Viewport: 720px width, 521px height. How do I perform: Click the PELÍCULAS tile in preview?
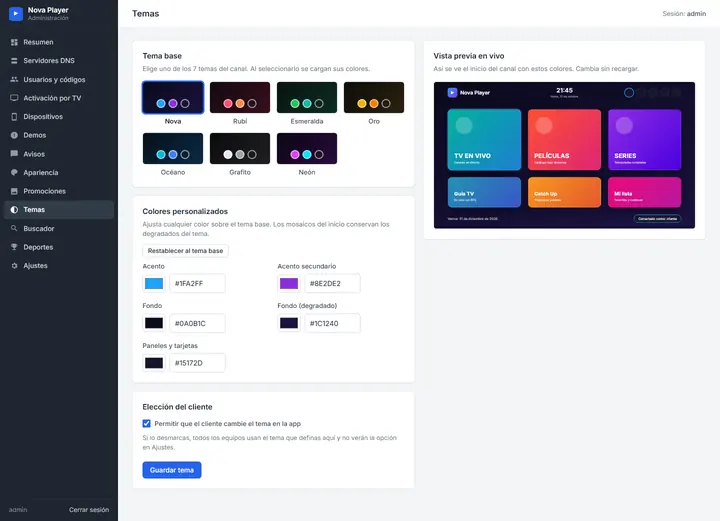[564, 140]
